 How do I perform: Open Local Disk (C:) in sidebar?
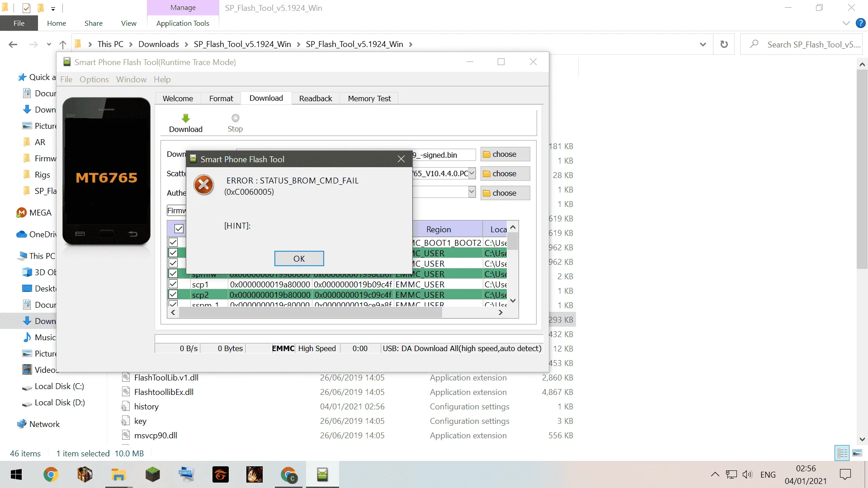pyautogui.click(x=59, y=386)
